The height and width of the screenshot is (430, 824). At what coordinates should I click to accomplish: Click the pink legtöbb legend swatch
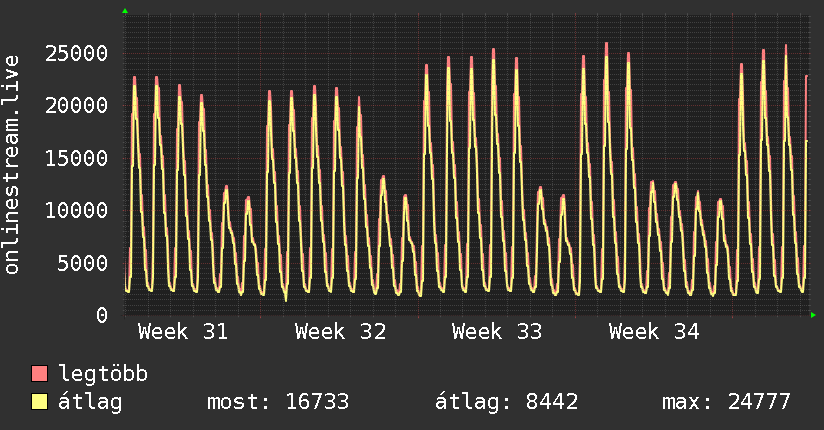[x=39, y=373]
